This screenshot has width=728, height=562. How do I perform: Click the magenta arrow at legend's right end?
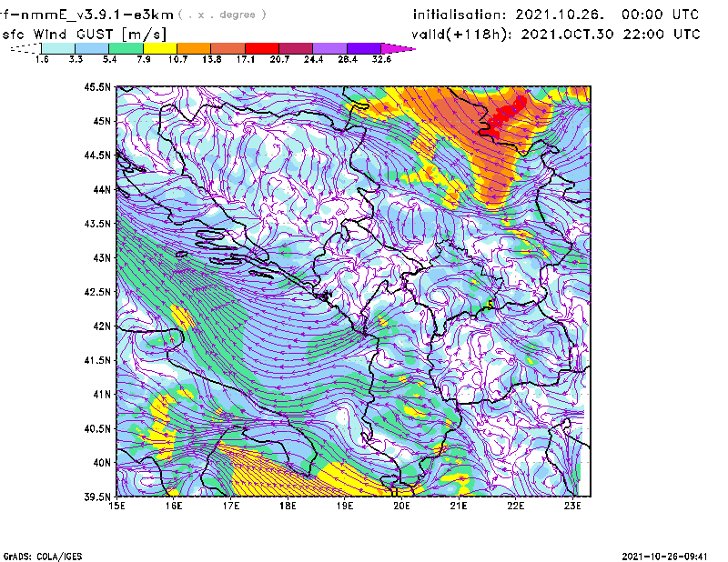pos(399,47)
